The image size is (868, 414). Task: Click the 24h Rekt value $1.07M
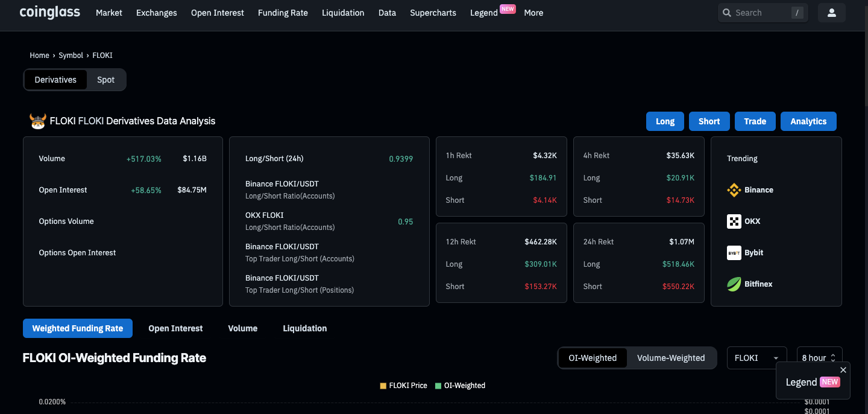tap(682, 242)
